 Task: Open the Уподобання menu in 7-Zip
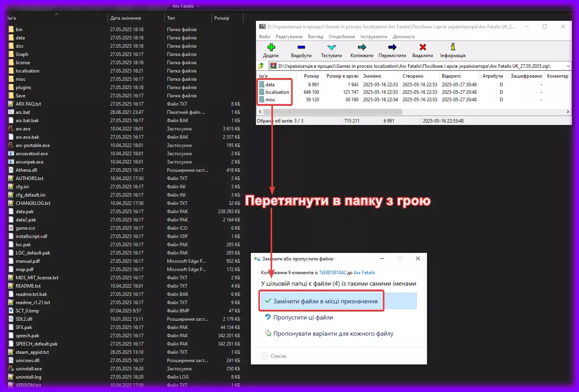click(x=342, y=37)
